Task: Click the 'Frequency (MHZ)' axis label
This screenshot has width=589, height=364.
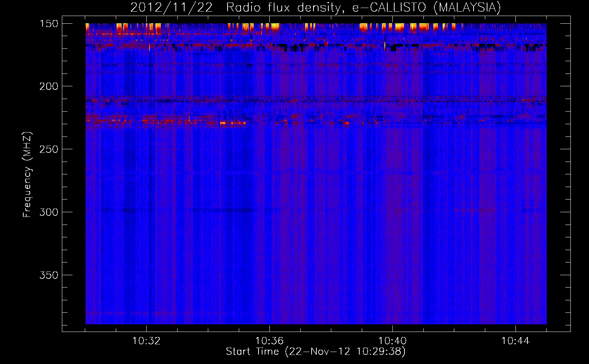Action: point(28,175)
